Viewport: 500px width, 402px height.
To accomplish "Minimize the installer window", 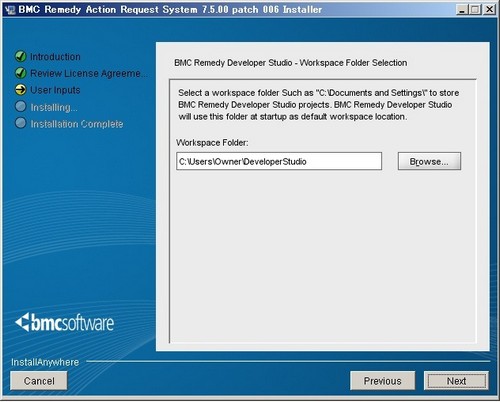I will click(x=462, y=10).
